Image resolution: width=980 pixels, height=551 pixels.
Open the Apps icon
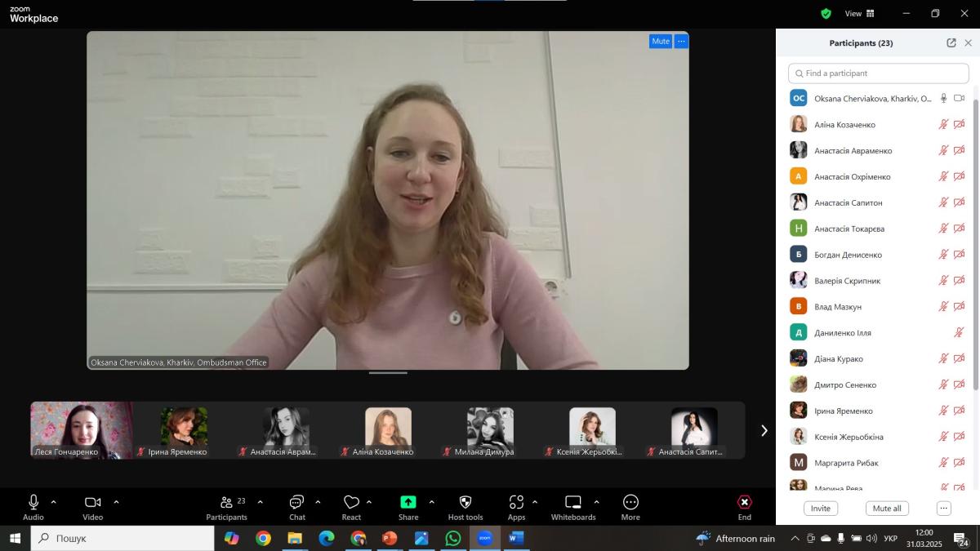tap(516, 502)
